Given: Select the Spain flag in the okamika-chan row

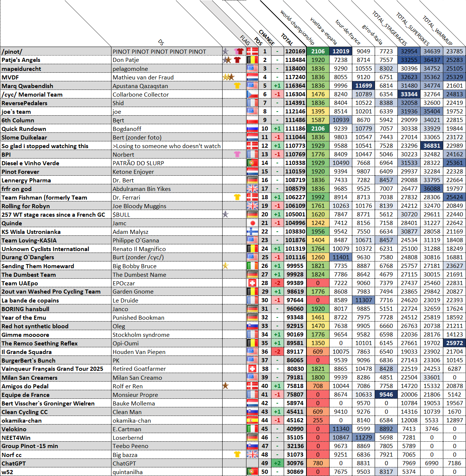Looking at the screenshot, I should click(x=252, y=420).
